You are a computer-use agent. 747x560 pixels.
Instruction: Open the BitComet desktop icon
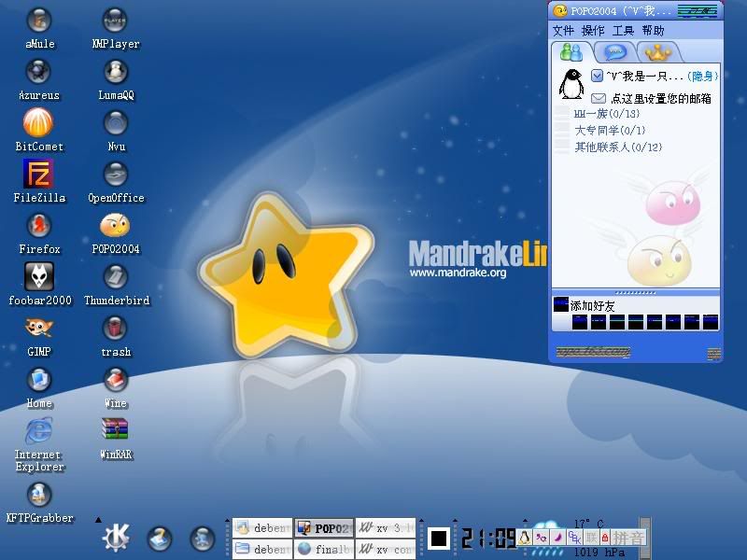(39, 131)
